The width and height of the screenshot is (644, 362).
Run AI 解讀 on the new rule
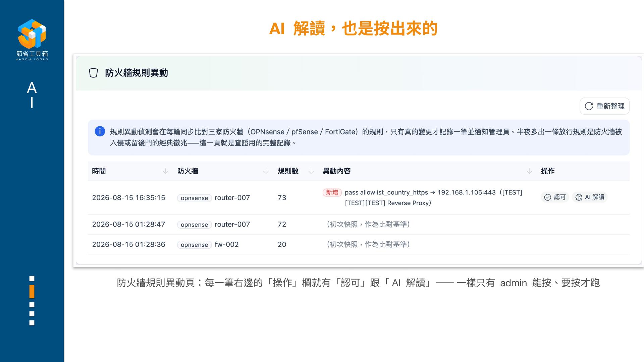[590, 197]
